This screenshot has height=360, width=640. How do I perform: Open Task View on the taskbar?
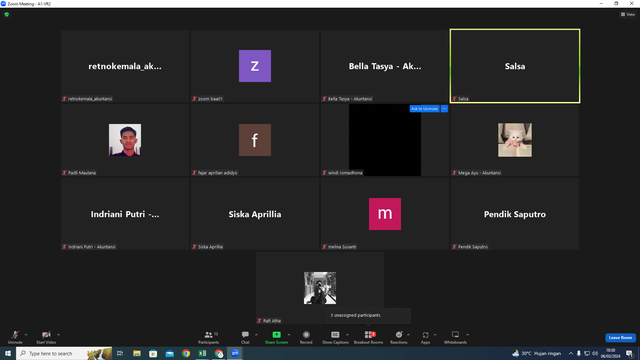click(120, 353)
